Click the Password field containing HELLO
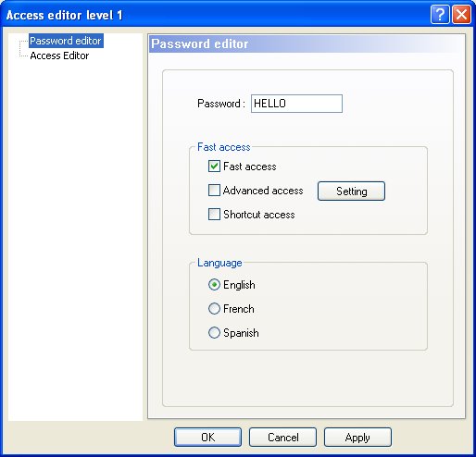 [x=296, y=104]
